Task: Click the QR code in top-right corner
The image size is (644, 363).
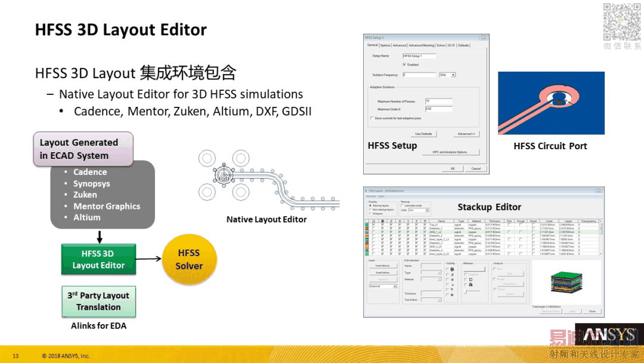Action: [621, 21]
